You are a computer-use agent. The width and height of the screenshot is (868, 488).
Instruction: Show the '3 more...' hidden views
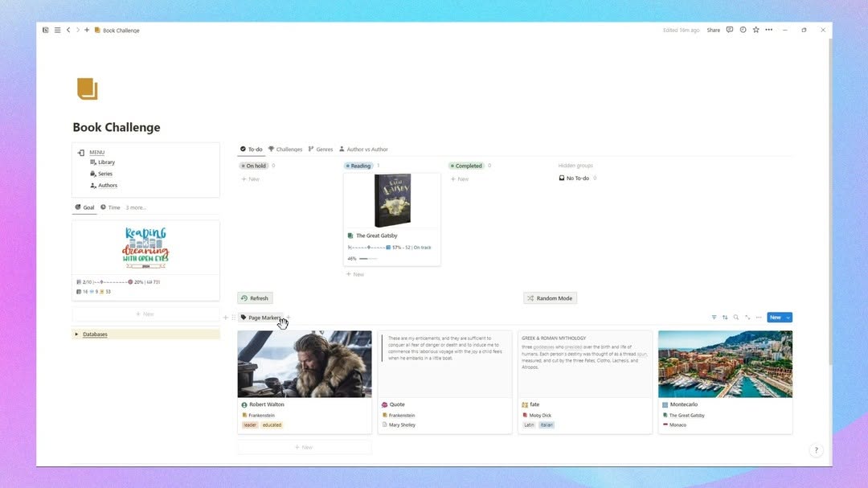[x=136, y=207]
